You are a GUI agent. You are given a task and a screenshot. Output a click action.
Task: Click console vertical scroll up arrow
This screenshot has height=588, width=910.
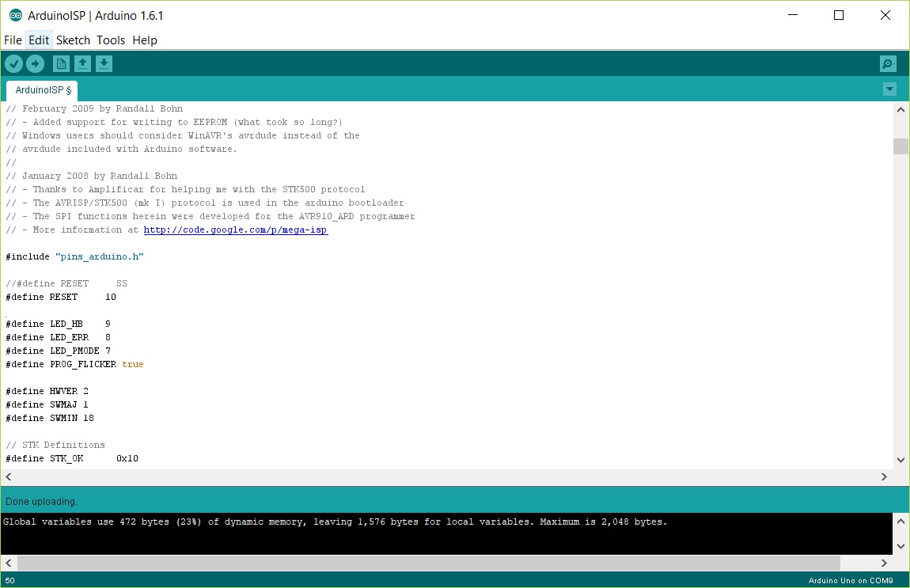tap(901, 522)
